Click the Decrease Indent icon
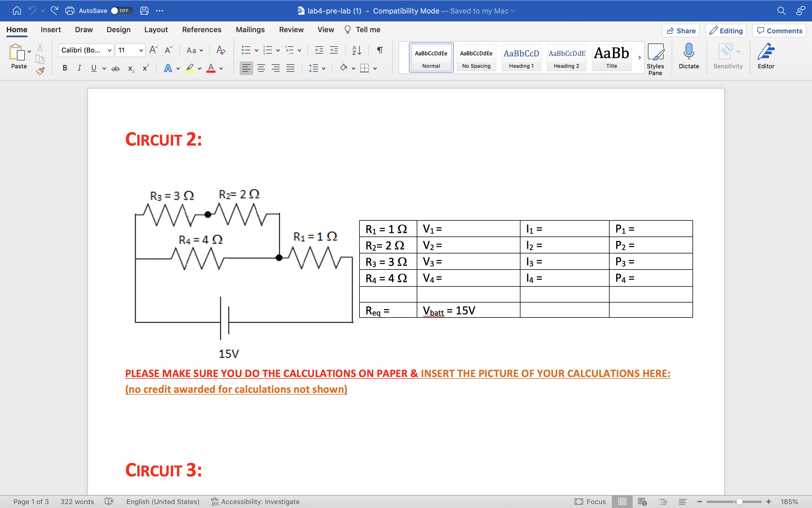Viewport: 812px width, 508px height. coord(319,51)
